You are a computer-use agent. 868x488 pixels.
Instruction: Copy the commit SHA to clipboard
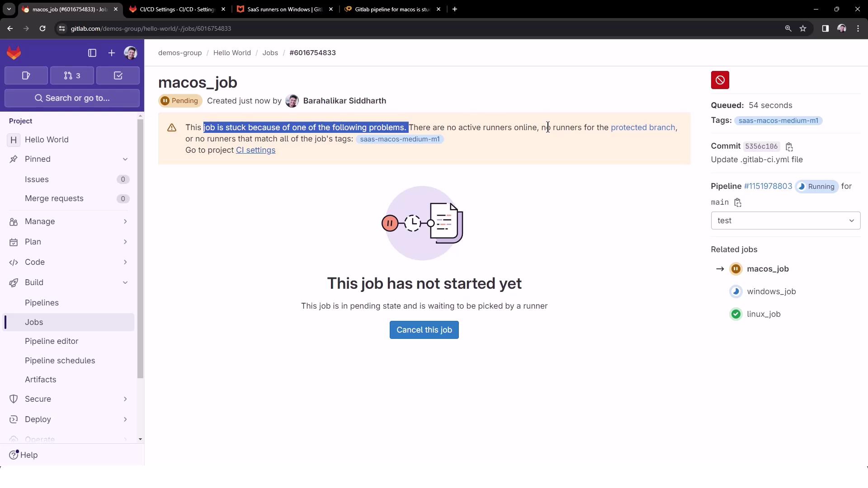coord(789,147)
